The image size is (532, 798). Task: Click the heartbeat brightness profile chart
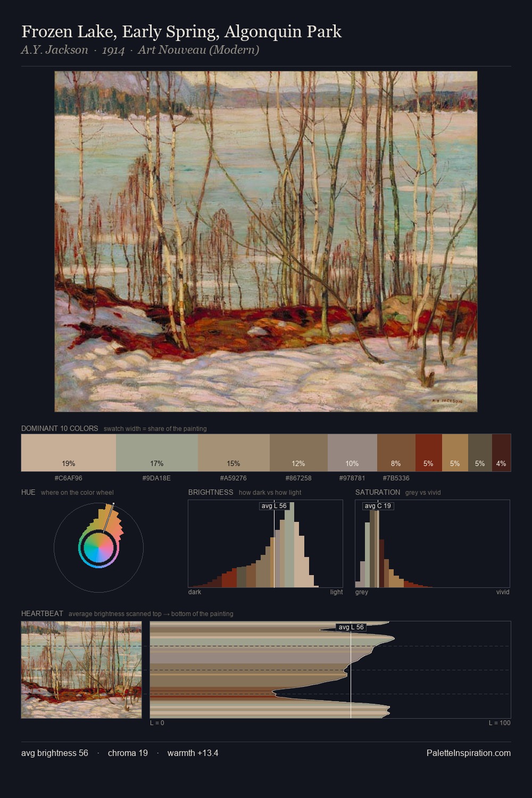tap(330, 670)
